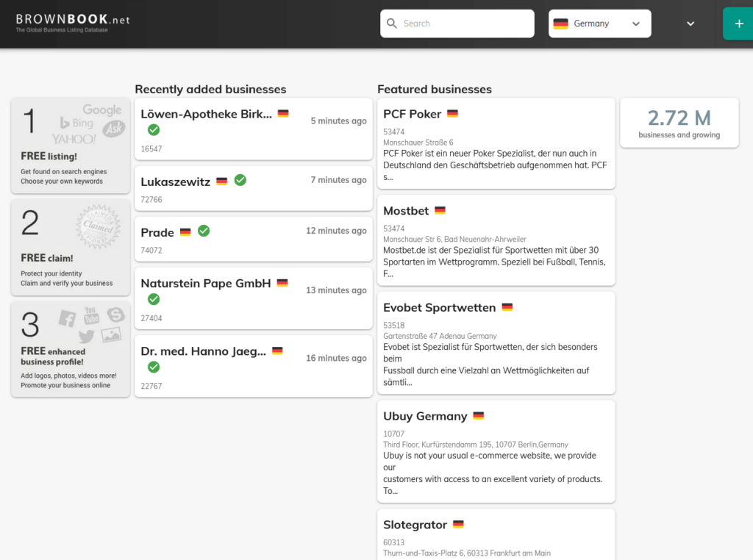Open the Germany country dropdown
753x560 pixels.
click(x=599, y=24)
